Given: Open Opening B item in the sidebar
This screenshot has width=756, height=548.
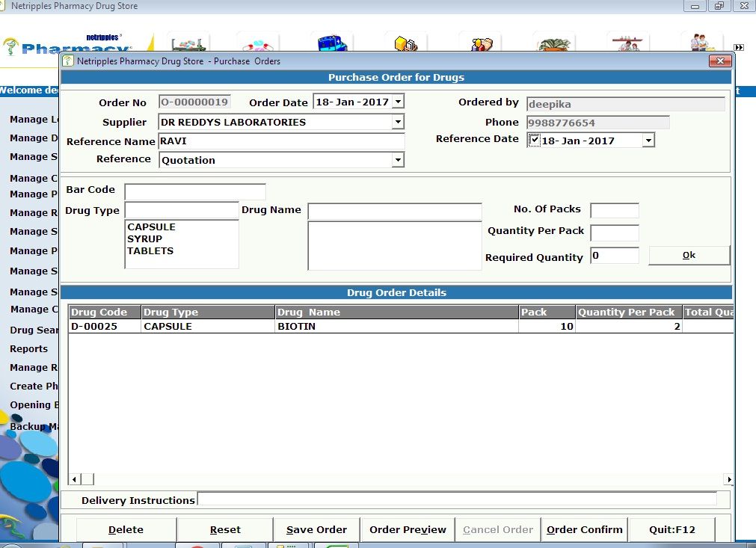Looking at the screenshot, I should pyautogui.click(x=34, y=405).
